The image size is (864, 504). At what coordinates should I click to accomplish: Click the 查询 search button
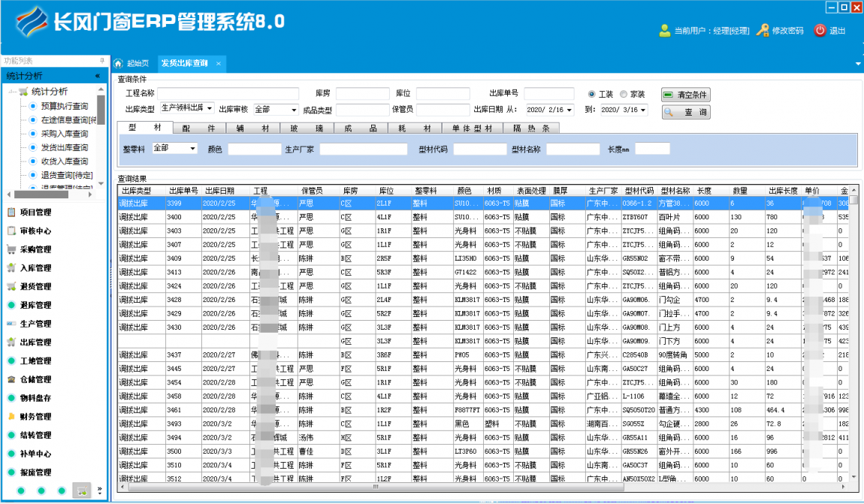(685, 112)
